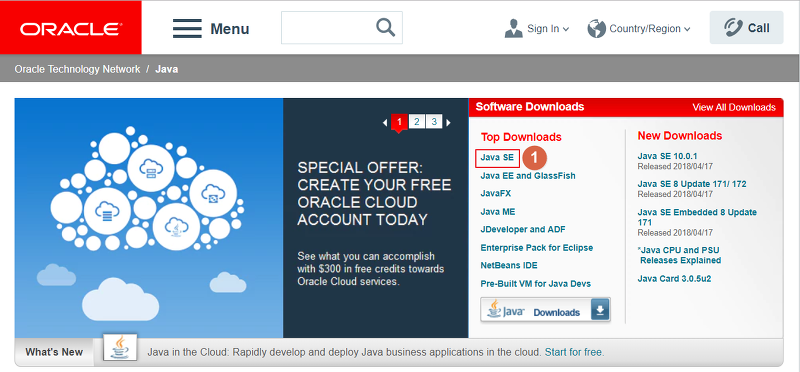Go to next carousel slide arrow
The width and height of the screenshot is (800, 372).
point(448,122)
